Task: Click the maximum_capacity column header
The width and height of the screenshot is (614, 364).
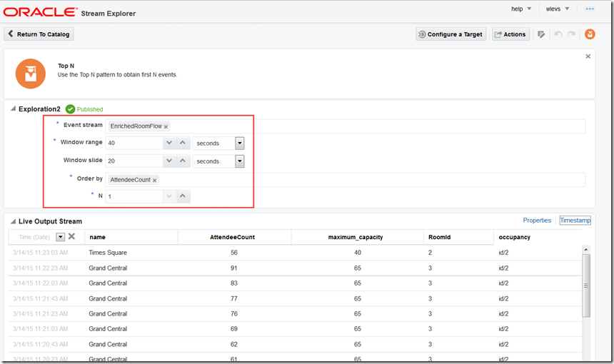Action: point(356,237)
